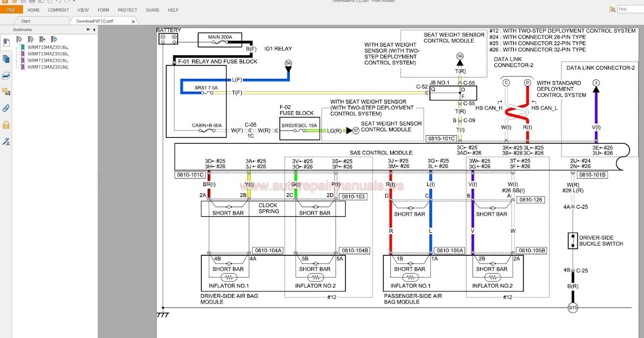
Task: Select bookmark WRMT15MAZ3018a
Action: (x=48, y=47)
